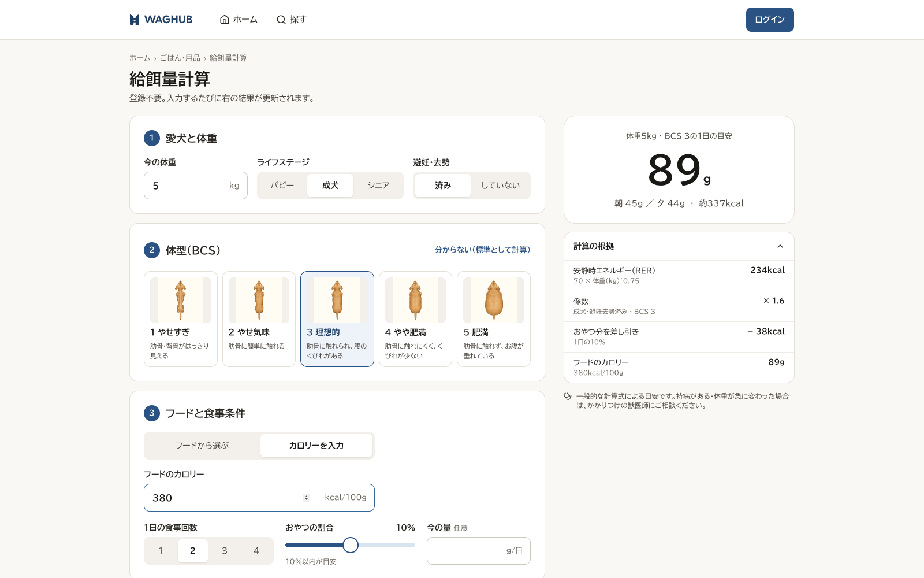Click the − 38kcal snack deduction value
Screen dimensions: 924x578
(766, 331)
